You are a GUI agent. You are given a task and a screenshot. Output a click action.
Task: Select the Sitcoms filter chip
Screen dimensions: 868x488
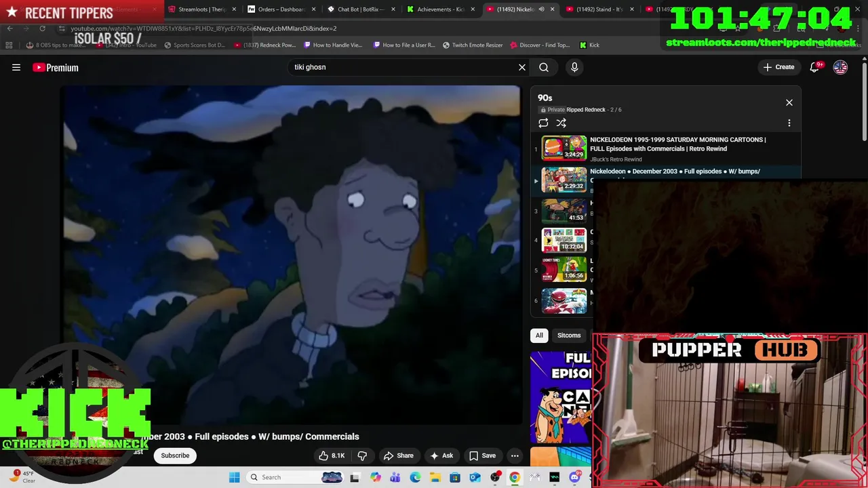569,335
